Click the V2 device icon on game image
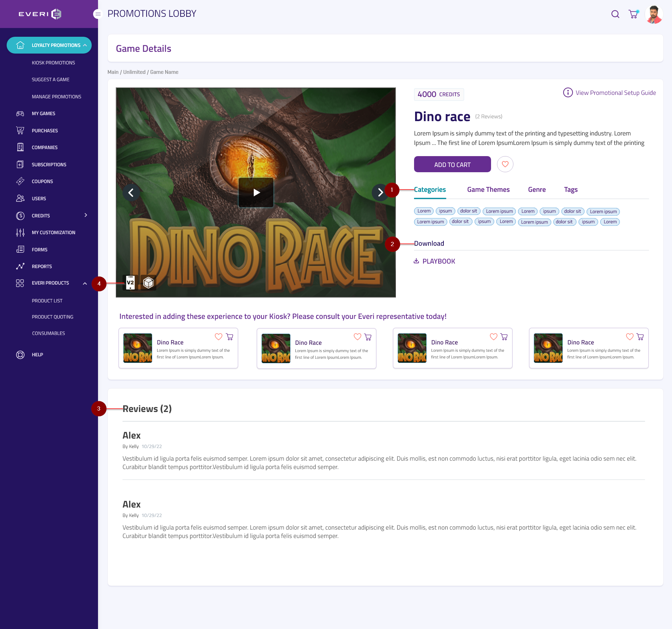672x629 pixels. (x=130, y=282)
